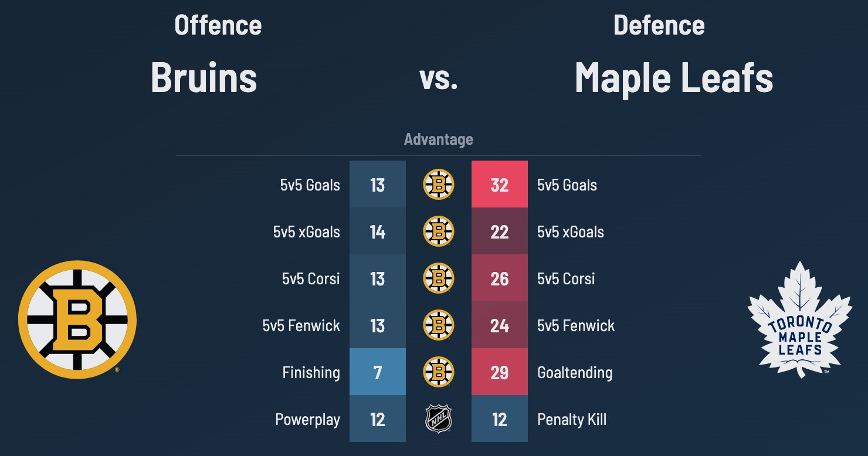Click the large Bruins logo on the left
The height and width of the screenshot is (456, 868).
[x=77, y=319]
